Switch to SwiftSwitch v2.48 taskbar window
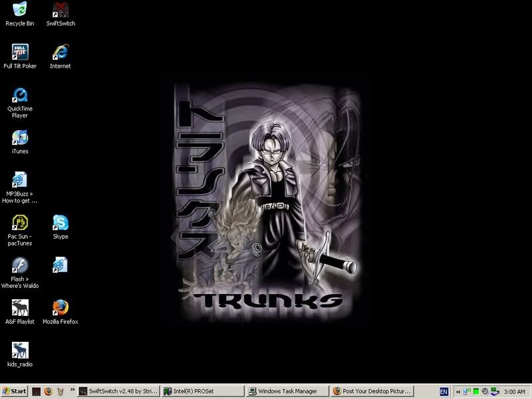The height and width of the screenshot is (399, 532). 118,391
